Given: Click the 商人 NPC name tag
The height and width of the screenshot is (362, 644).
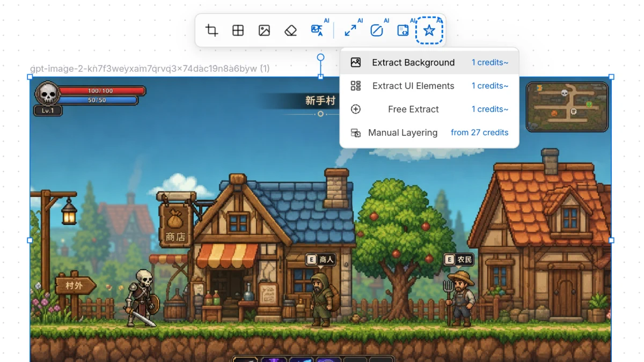Looking at the screenshot, I should click(x=320, y=260).
